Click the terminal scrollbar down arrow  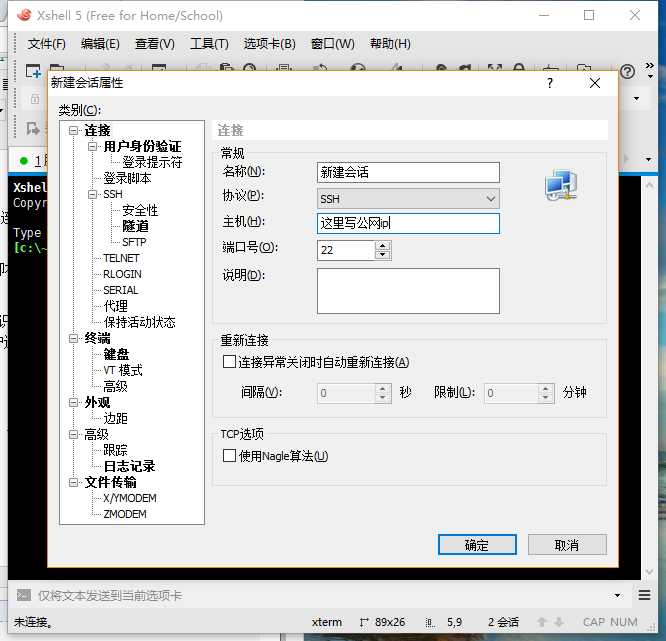point(649,572)
